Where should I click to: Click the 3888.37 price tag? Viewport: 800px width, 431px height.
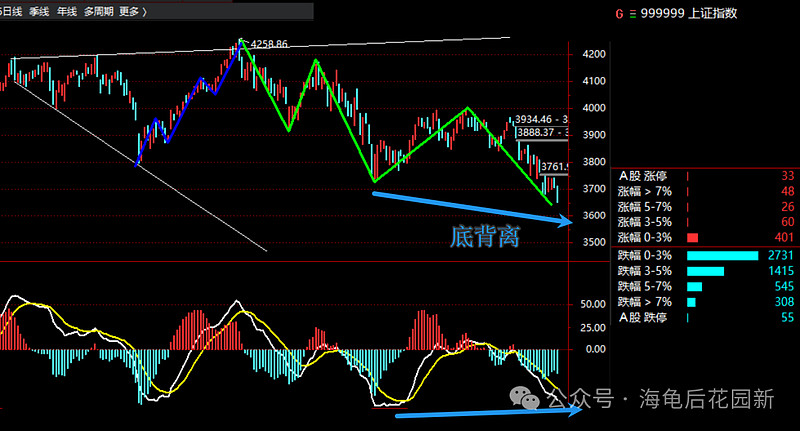542,133
